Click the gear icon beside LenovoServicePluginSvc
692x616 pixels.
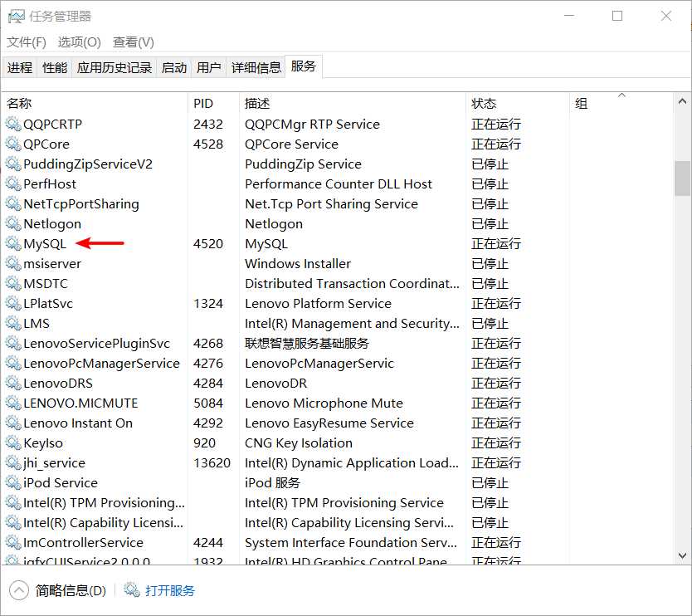13,343
